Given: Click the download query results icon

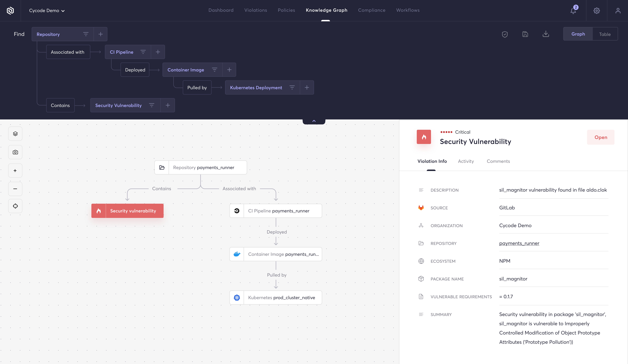Looking at the screenshot, I should pyautogui.click(x=546, y=34).
